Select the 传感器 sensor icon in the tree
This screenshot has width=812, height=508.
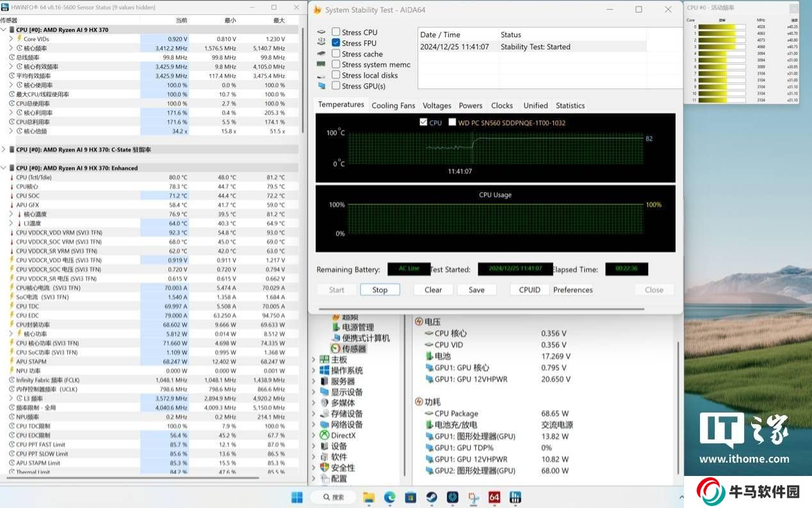(335, 348)
